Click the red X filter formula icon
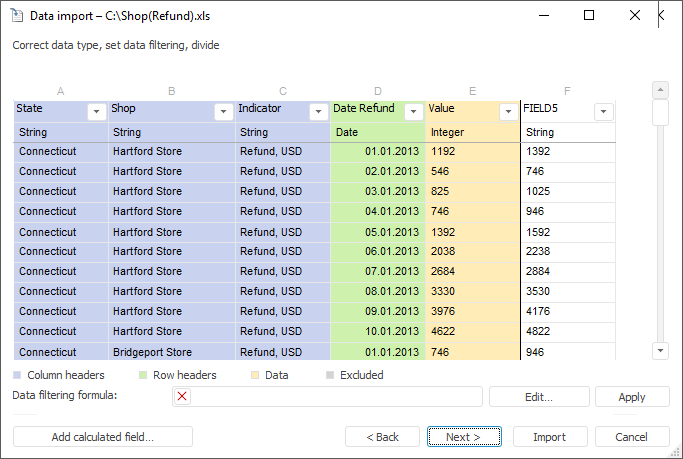 [182, 397]
